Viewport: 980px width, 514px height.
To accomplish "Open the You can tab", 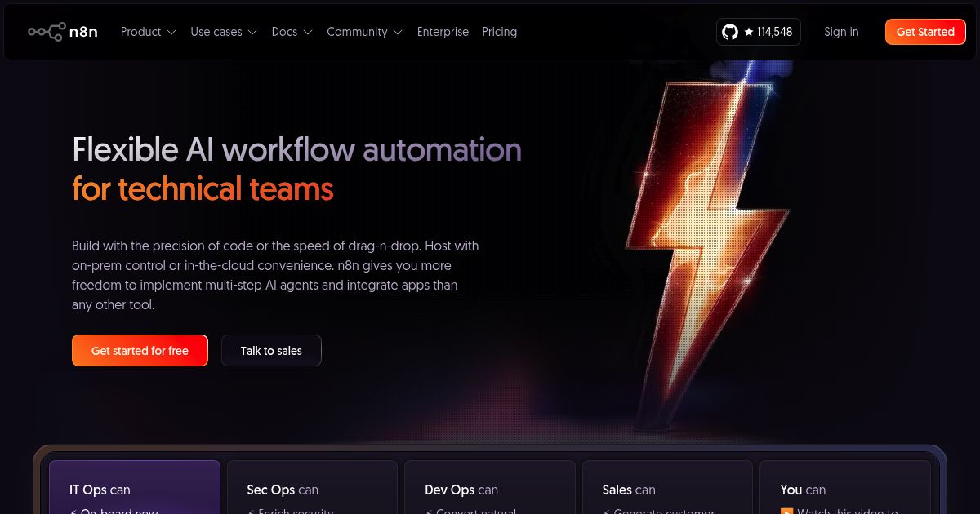I will (x=845, y=488).
